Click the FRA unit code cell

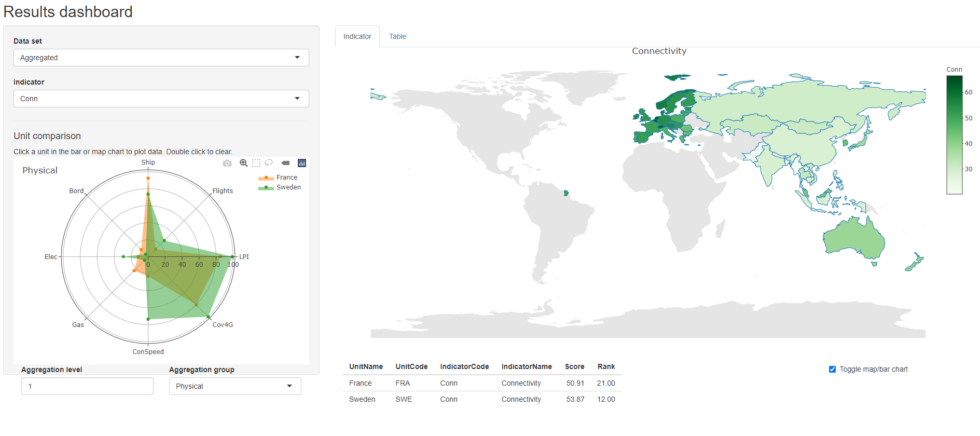click(403, 383)
